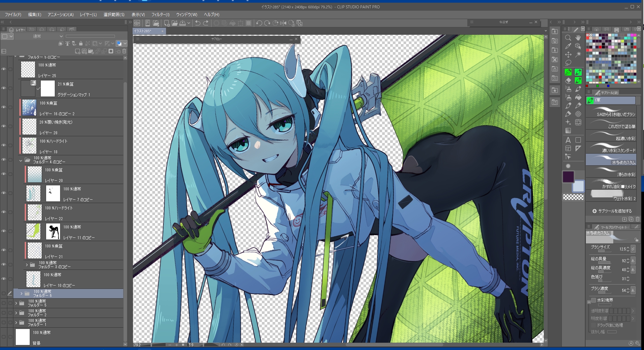This screenshot has height=350, width=644.
Task: Pick the Eyedropper tool
Action: click(x=568, y=46)
